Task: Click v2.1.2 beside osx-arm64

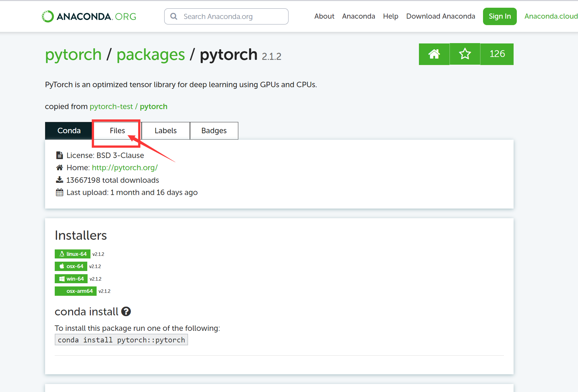Action: click(104, 291)
